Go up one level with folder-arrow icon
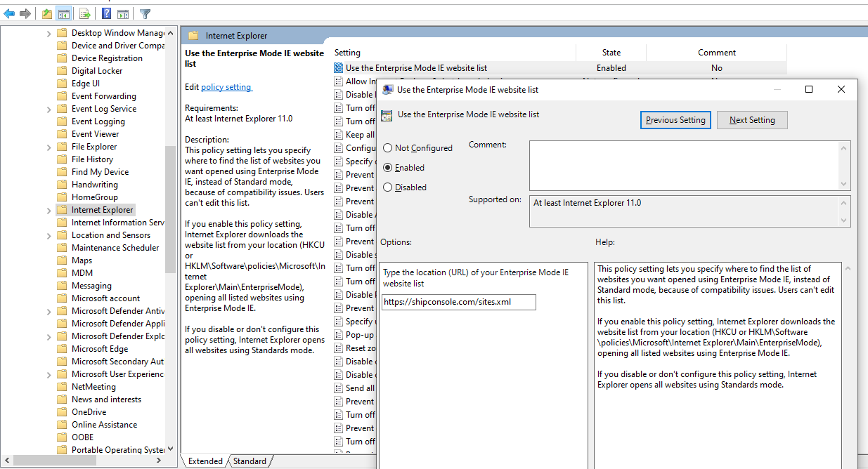 coord(46,13)
